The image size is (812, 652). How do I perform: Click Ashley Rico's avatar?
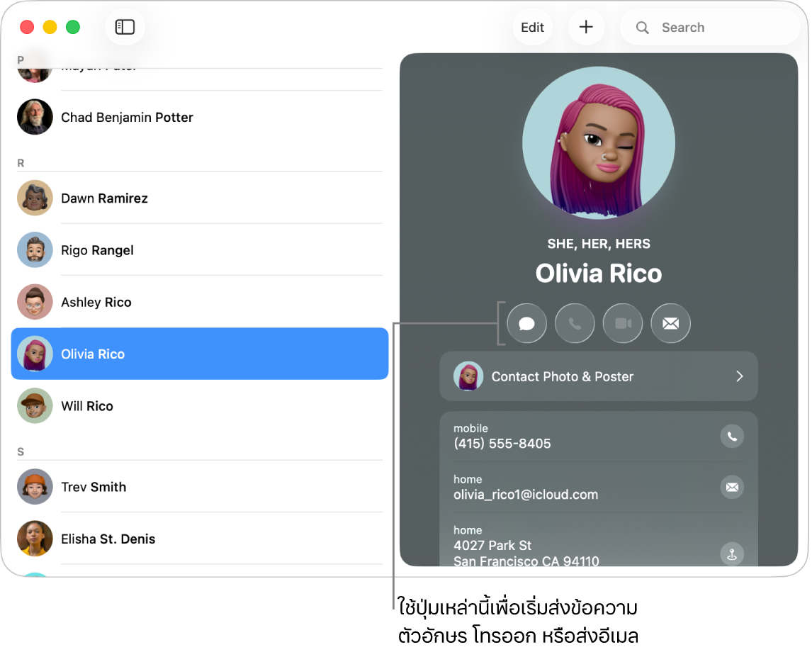point(35,301)
